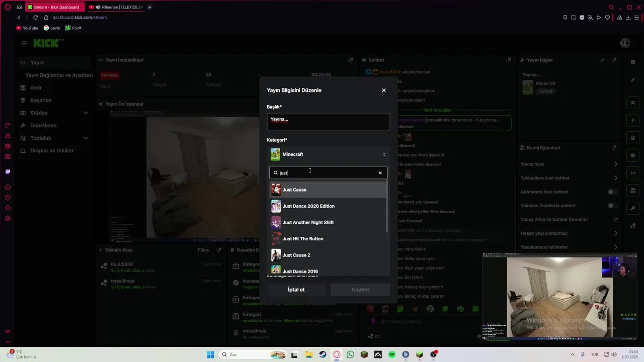Open the Windows Start menu
The image size is (644, 362).
[210, 354]
